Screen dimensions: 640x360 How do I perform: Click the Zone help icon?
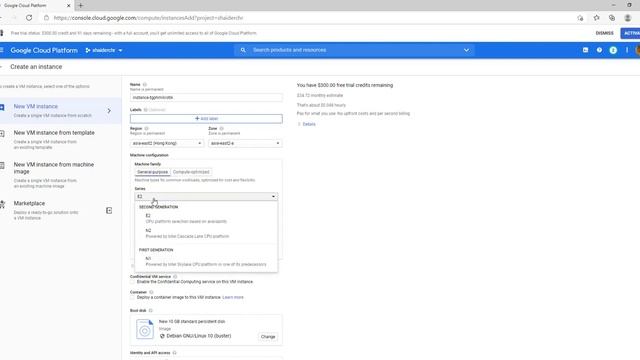[x=222, y=129]
